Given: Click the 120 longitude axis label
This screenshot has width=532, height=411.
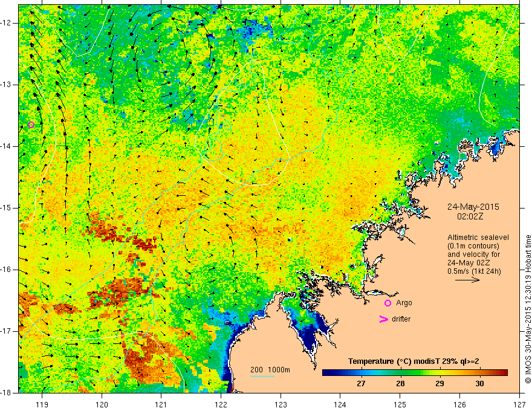Looking at the screenshot, I should pyautogui.click(x=102, y=404).
